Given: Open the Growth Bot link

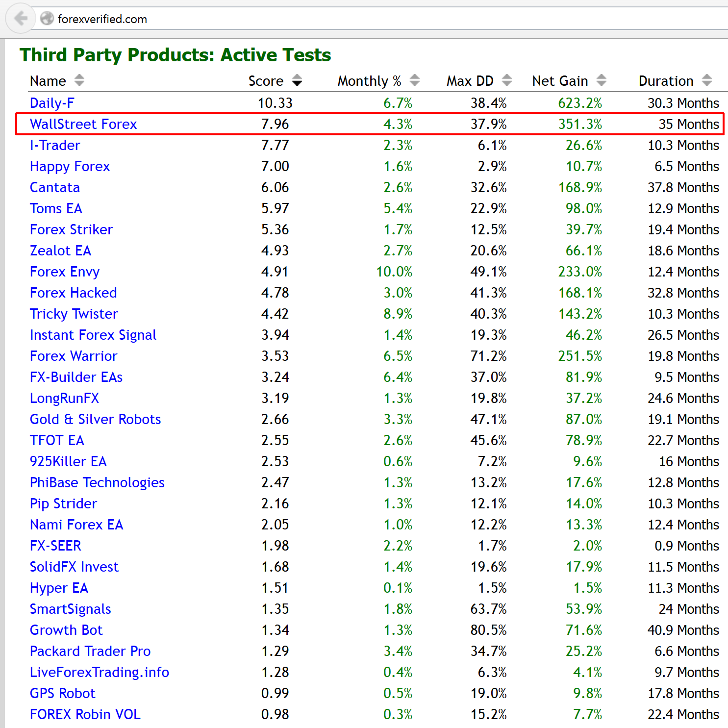Looking at the screenshot, I should [x=66, y=630].
